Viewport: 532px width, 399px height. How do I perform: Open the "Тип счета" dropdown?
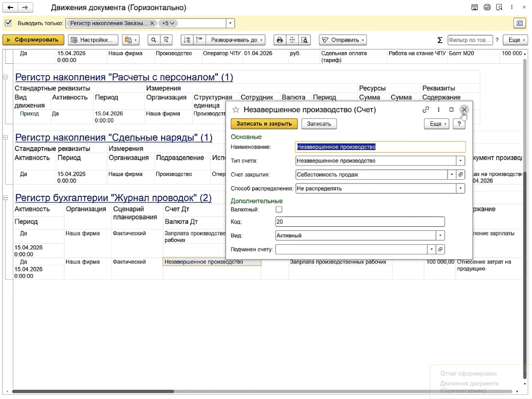click(x=460, y=161)
